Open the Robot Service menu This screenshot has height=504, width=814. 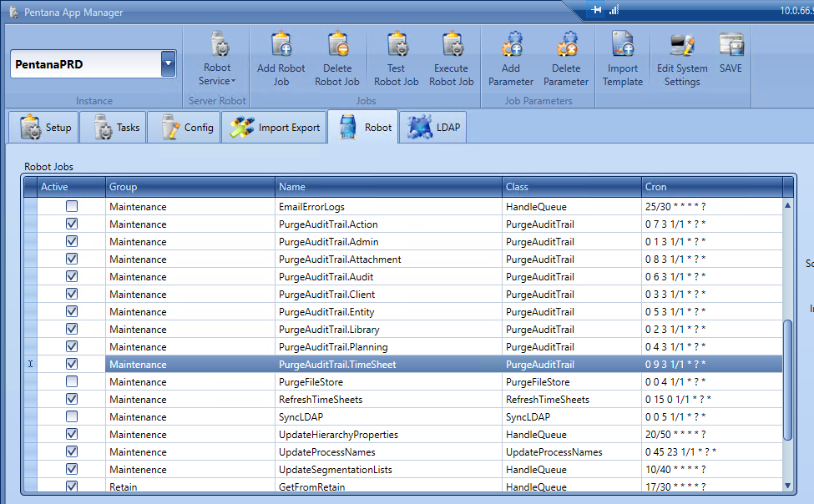[217, 58]
